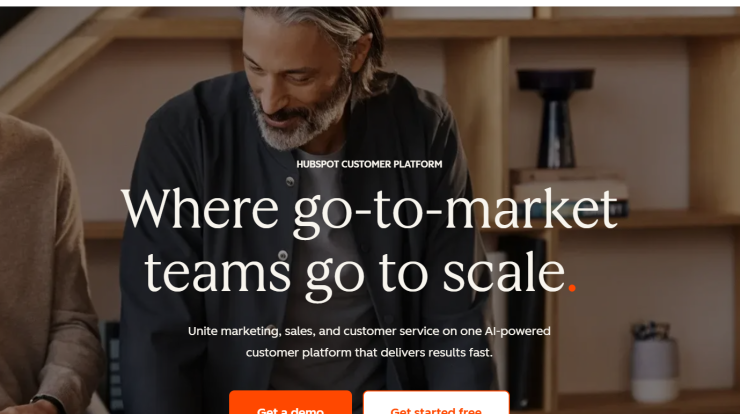Click the orange period after 'scale'
This screenshot has height=414, width=740.
(572, 287)
